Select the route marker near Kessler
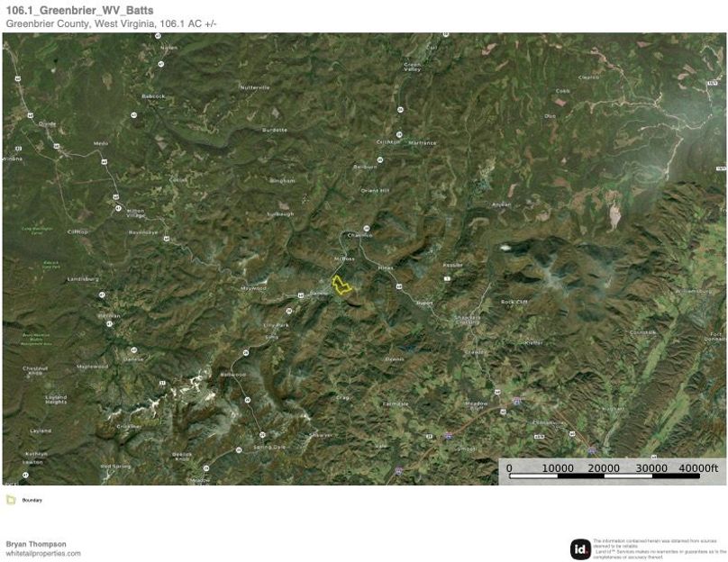 447,278
